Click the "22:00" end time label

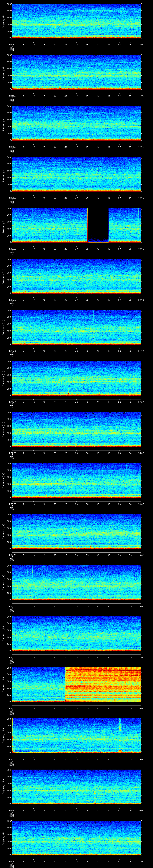[x=141, y=402]
